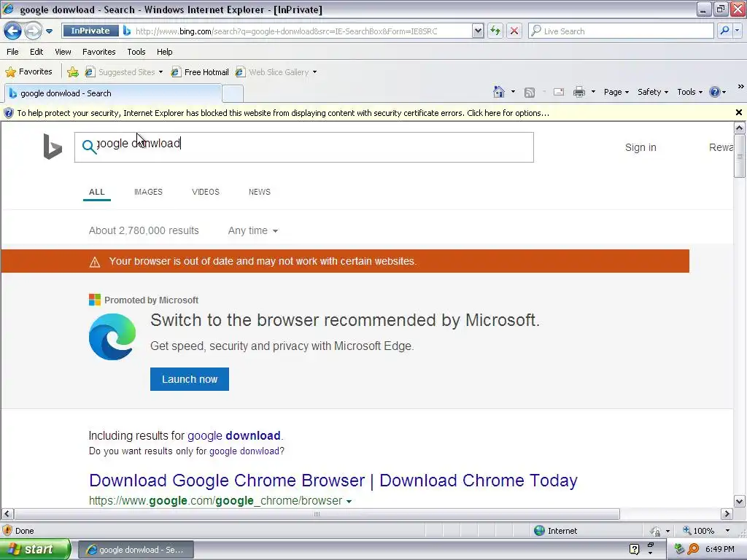Image resolution: width=747 pixels, height=560 pixels.
Task: Expand command bar overflow chevrons
Action: pyautogui.click(x=741, y=87)
